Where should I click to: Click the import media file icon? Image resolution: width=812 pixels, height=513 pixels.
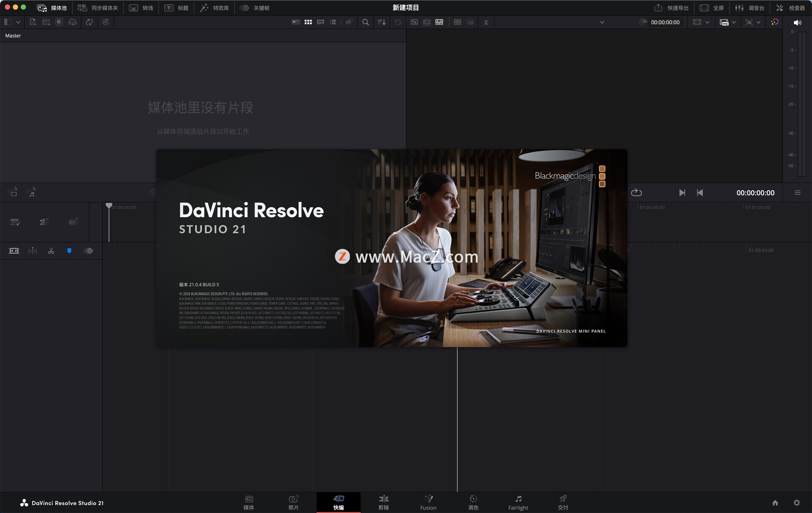pos(33,22)
